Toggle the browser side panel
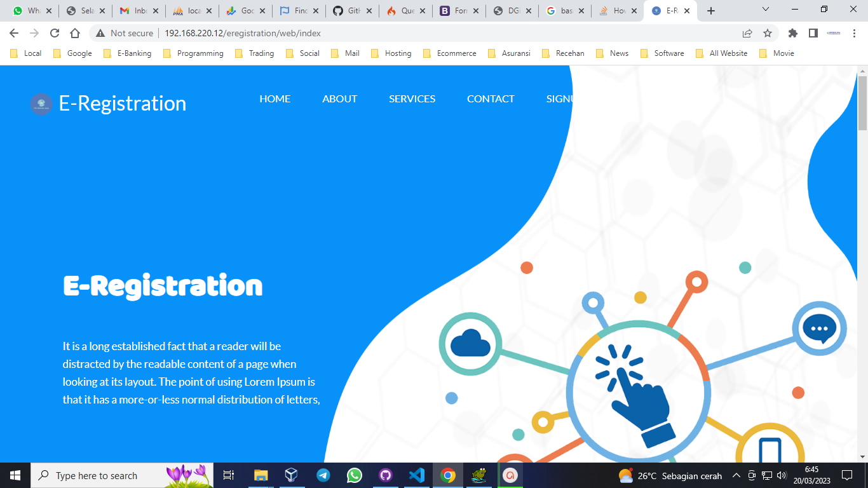 813,33
